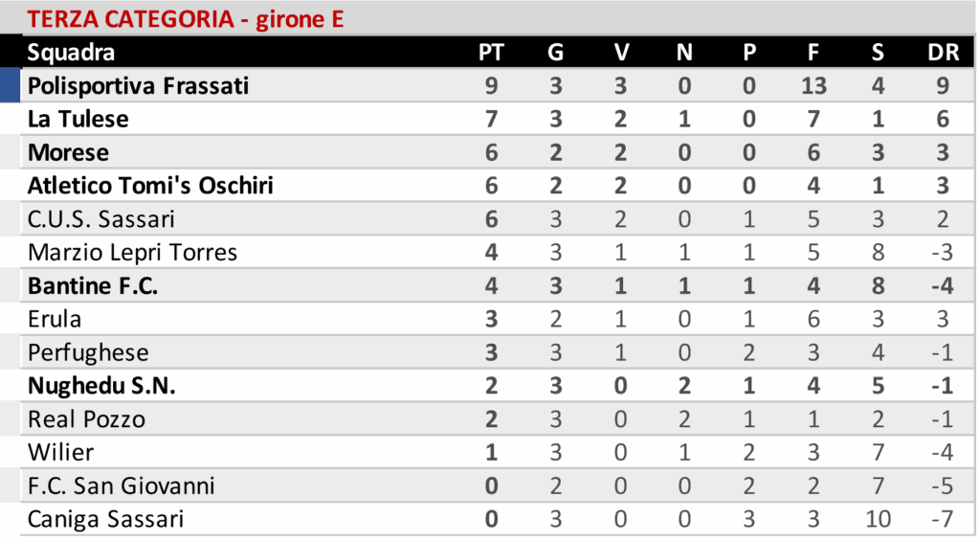980x542 pixels.
Task: Click the Real Pozzo team name
Action: click(86, 419)
